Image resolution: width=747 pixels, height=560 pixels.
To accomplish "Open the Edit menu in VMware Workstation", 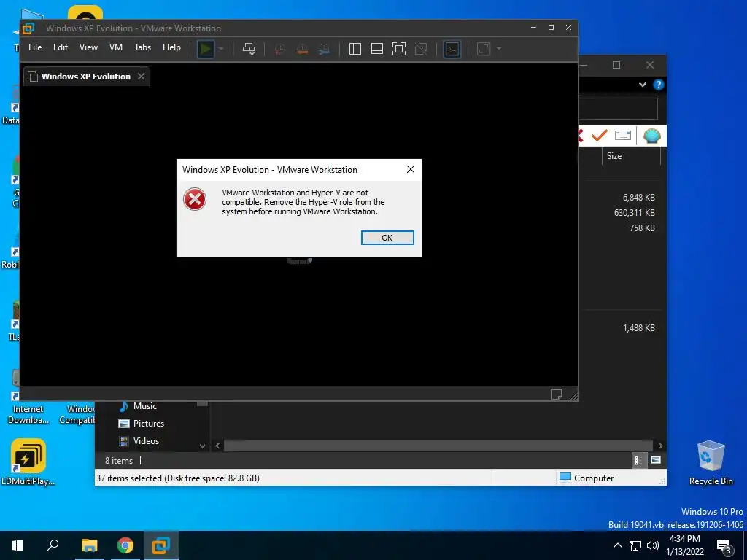I will (61, 47).
